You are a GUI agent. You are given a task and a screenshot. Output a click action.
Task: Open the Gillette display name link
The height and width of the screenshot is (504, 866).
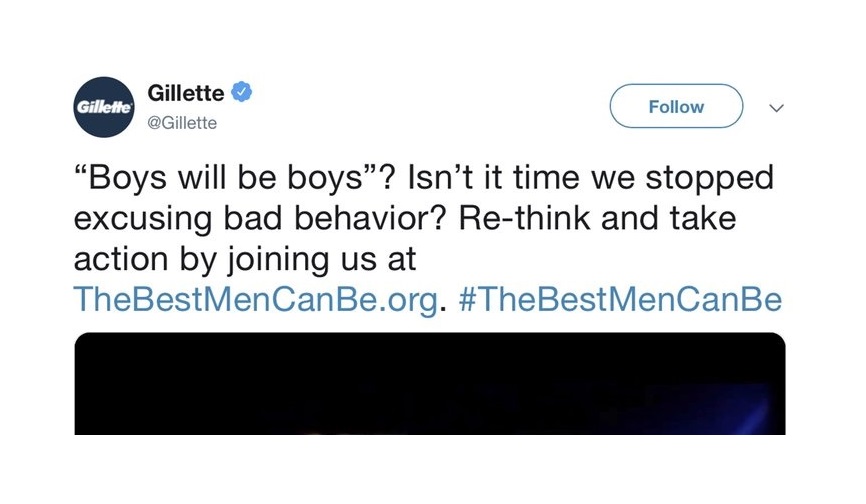(185, 93)
